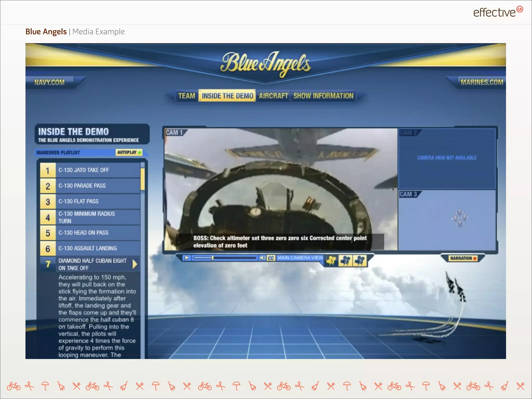Open the Show Information tab
The height and width of the screenshot is (399, 532).
coord(323,96)
